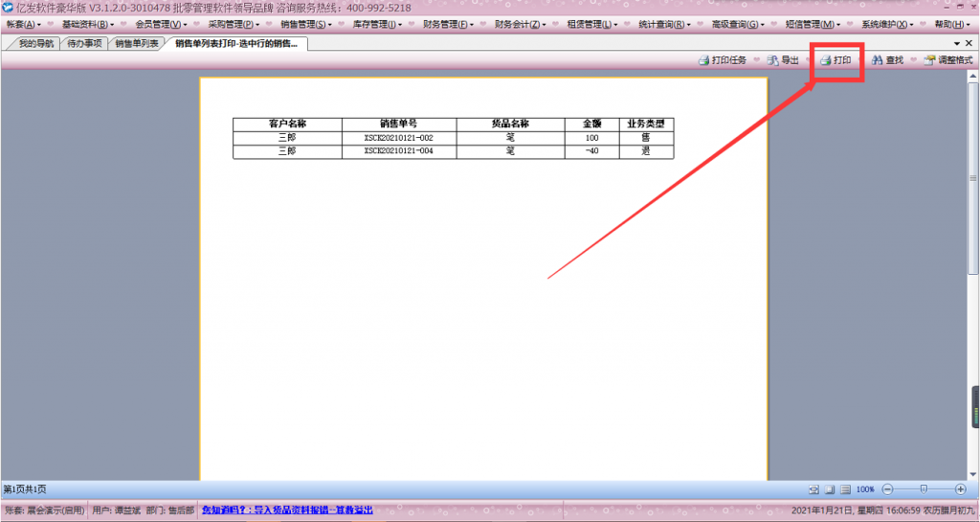
Task: Click the amount cell -40
Action: click(591, 151)
